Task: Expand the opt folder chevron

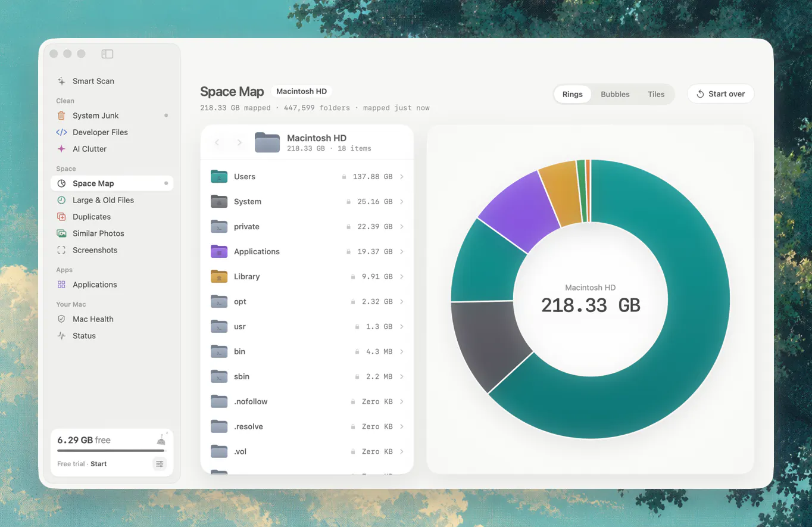Action: [402, 302]
